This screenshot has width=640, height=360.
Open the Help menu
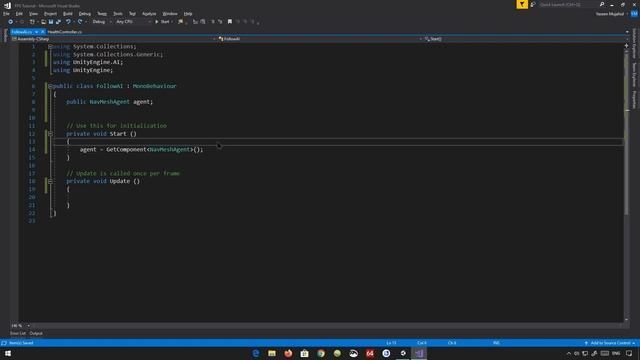188,14
